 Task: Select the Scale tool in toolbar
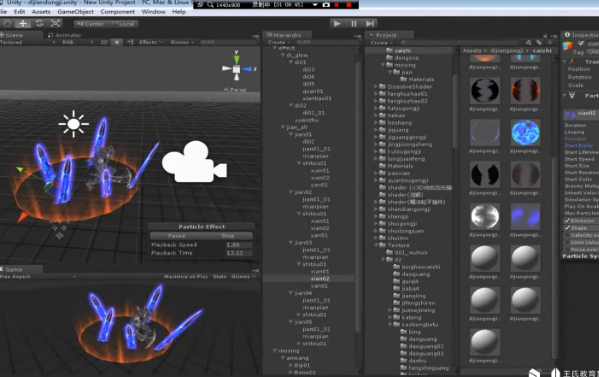[55, 24]
